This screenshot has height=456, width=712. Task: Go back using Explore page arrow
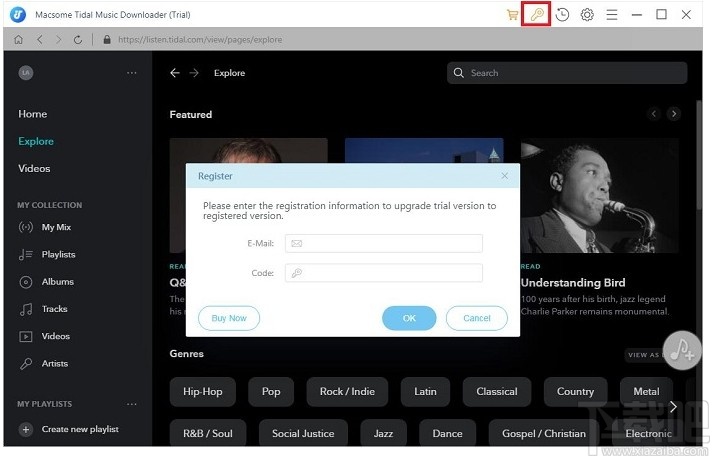tap(175, 73)
